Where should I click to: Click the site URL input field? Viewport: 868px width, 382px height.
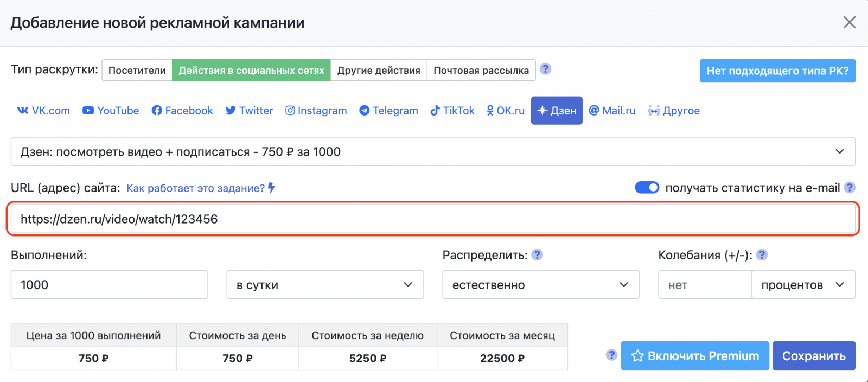pyautogui.click(x=433, y=219)
